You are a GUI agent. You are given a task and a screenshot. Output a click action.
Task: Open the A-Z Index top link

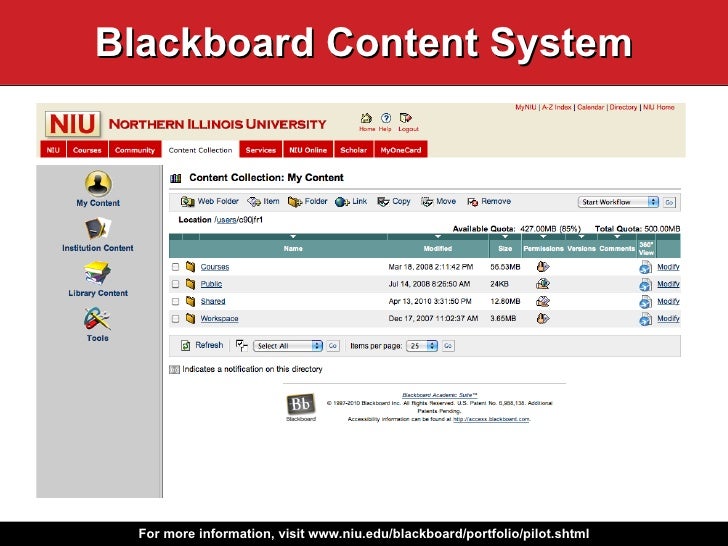point(557,107)
